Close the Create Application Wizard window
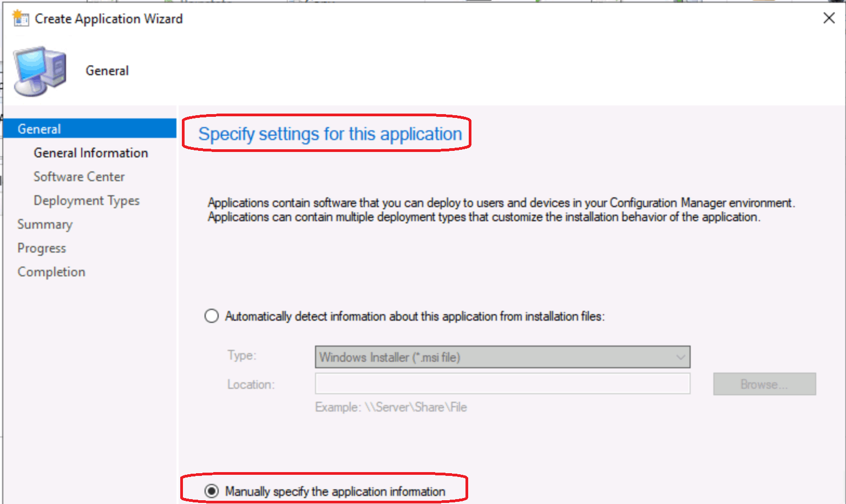 pos(829,18)
